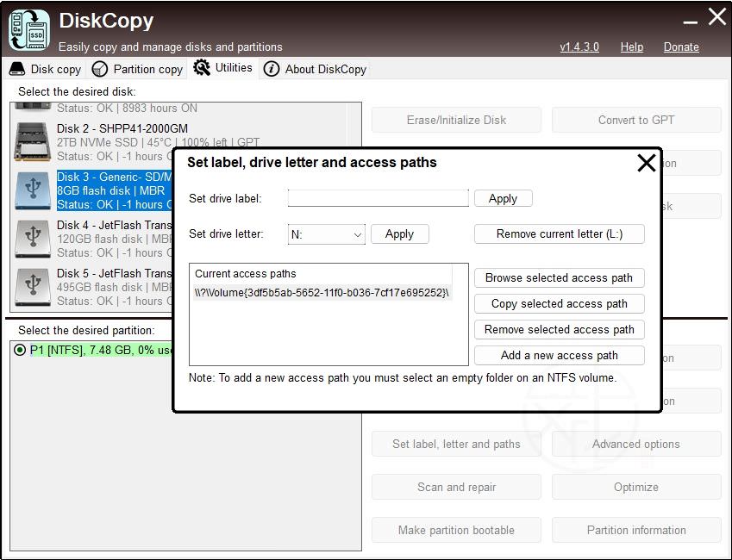Close the Set label dialog with X
The height and width of the screenshot is (560, 732).
646,163
